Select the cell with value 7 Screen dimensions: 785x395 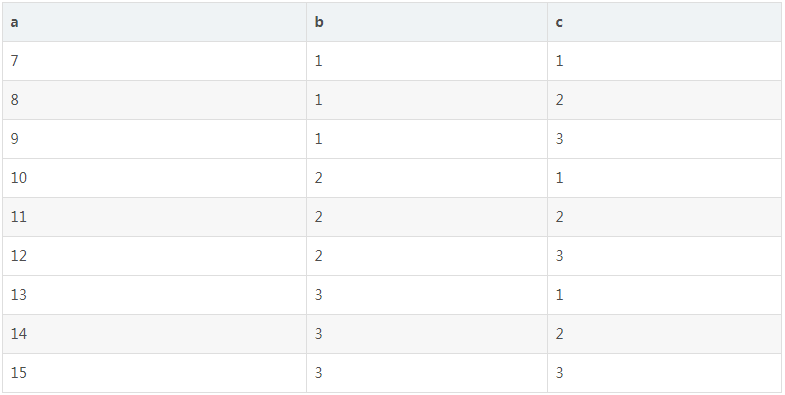154,61
